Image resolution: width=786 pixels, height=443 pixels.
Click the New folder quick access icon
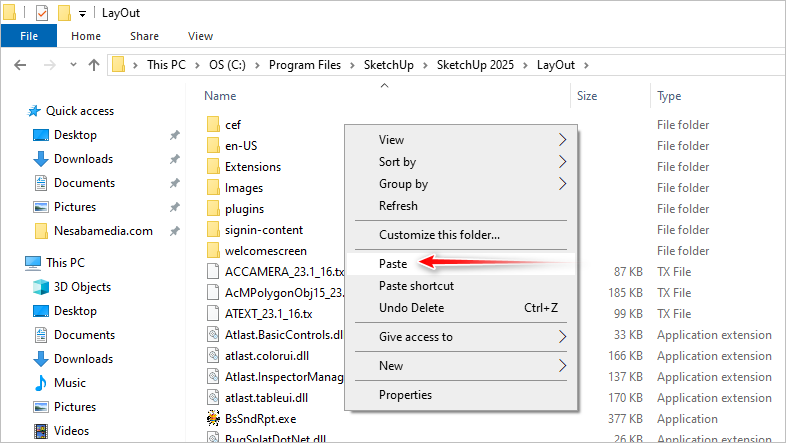click(x=64, y=13)
